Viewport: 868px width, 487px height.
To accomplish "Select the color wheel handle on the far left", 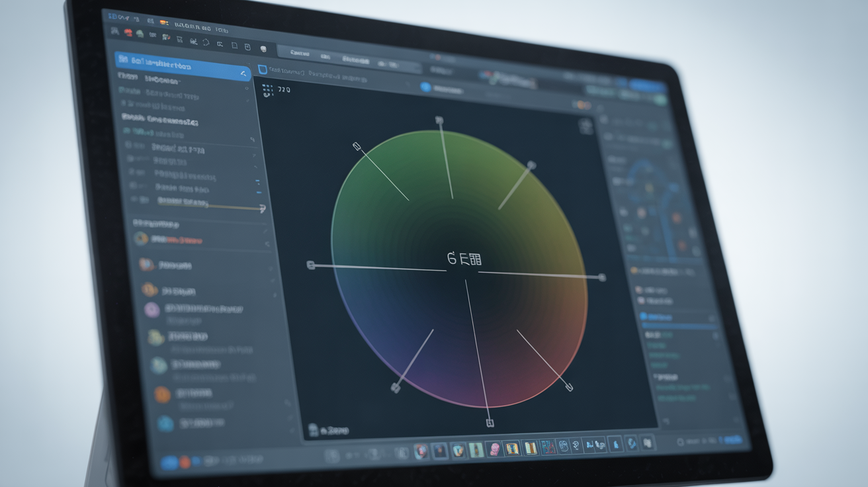I will point(310,265).
